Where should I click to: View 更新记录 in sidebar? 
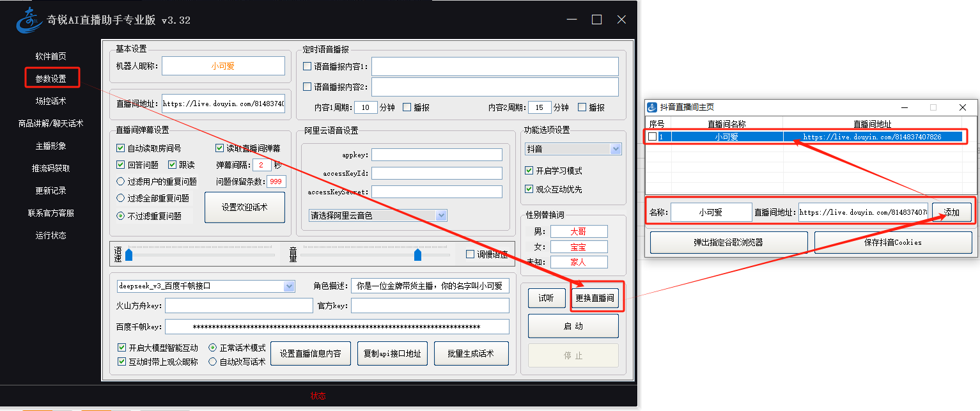point(51,190)
